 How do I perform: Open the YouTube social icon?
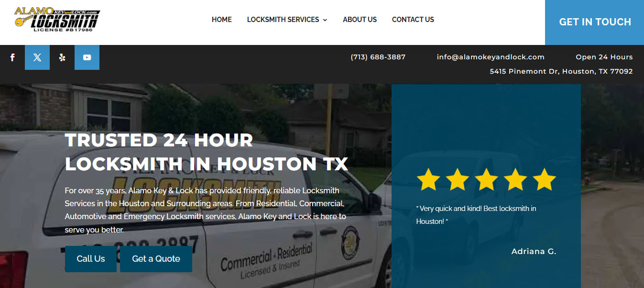(x=87, y=57)
